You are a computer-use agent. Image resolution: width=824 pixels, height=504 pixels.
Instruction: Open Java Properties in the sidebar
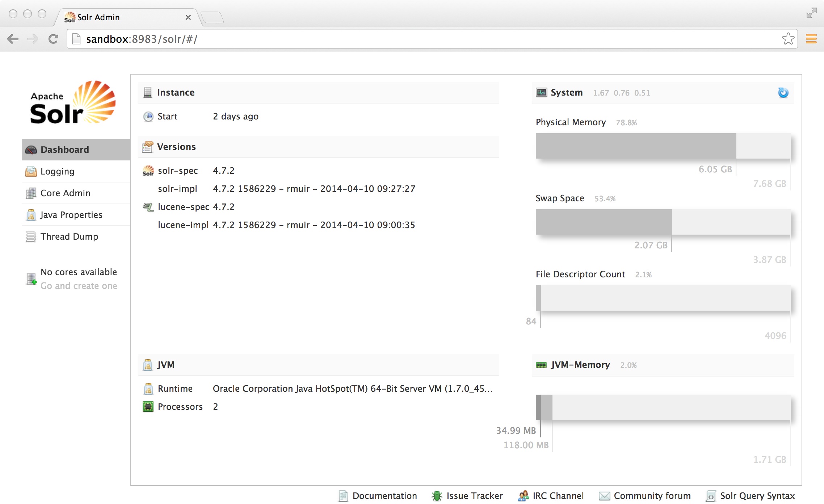[71, 215]
